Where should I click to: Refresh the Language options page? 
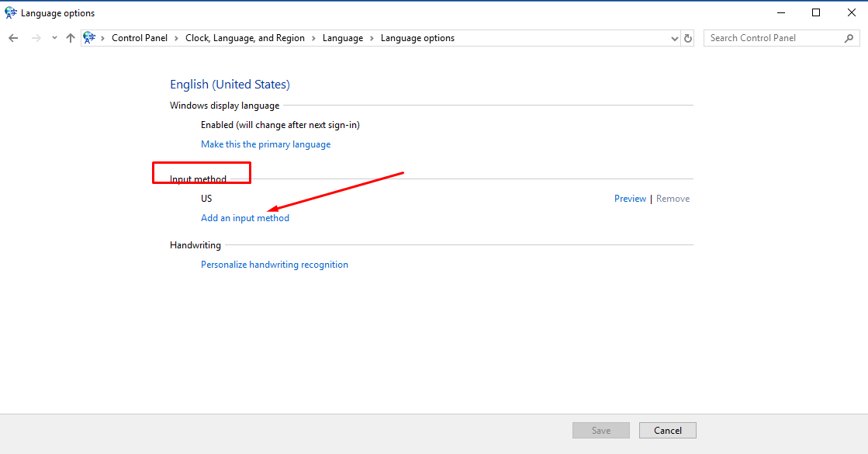(x=687, y=38)
